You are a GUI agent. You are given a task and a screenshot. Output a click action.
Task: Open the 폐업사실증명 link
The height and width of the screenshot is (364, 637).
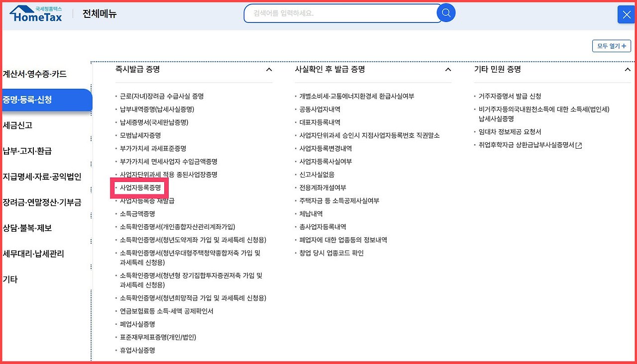click(x=139, y=324)
